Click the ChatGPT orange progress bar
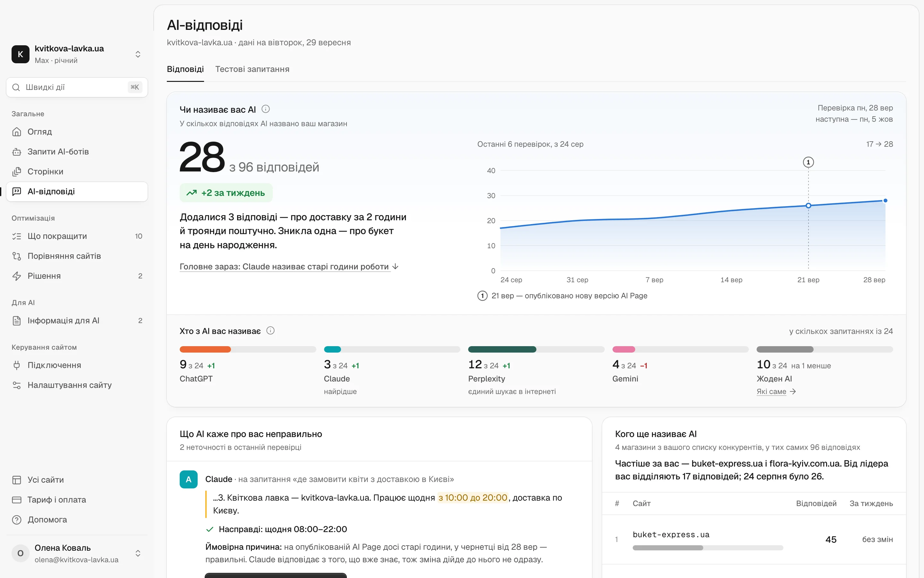The height and width of the screenshot is (578, 924). point(205,349)
